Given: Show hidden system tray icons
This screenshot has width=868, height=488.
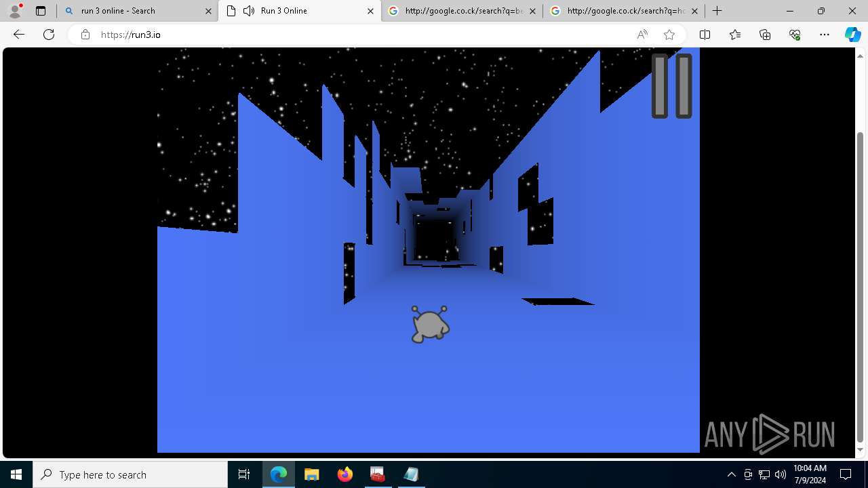Looking at the screenshot, I should tap(732, 474).
